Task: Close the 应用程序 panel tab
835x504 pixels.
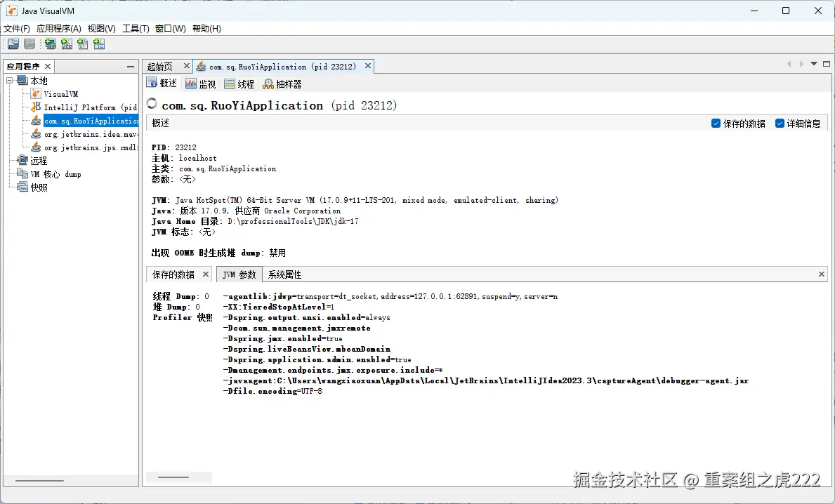Action: [x=47, y=66]
